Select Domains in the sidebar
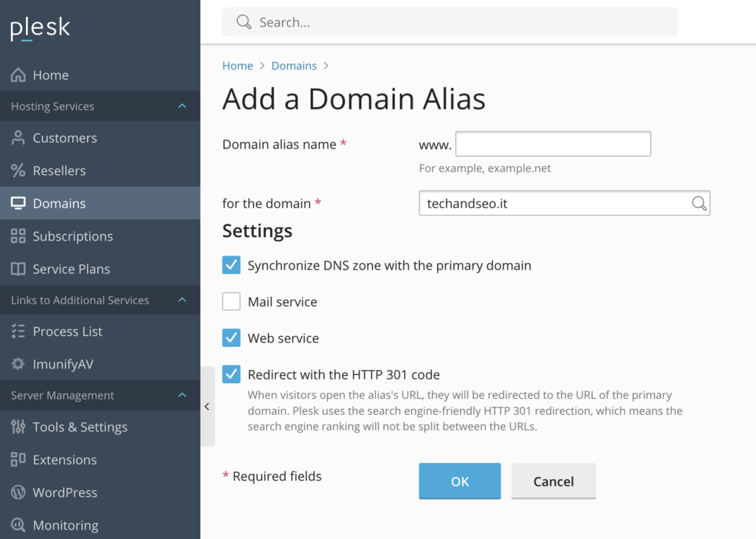 tap(100, 204)
